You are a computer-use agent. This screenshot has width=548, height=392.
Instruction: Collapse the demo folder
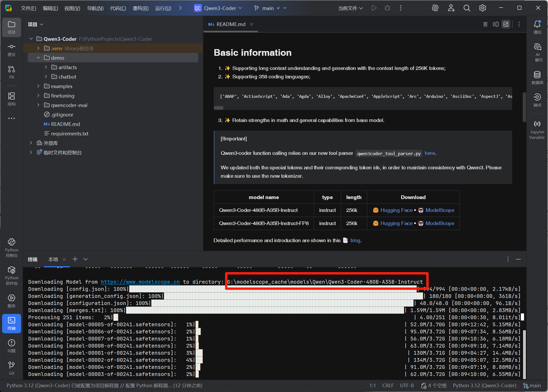[x=38, y=58]
